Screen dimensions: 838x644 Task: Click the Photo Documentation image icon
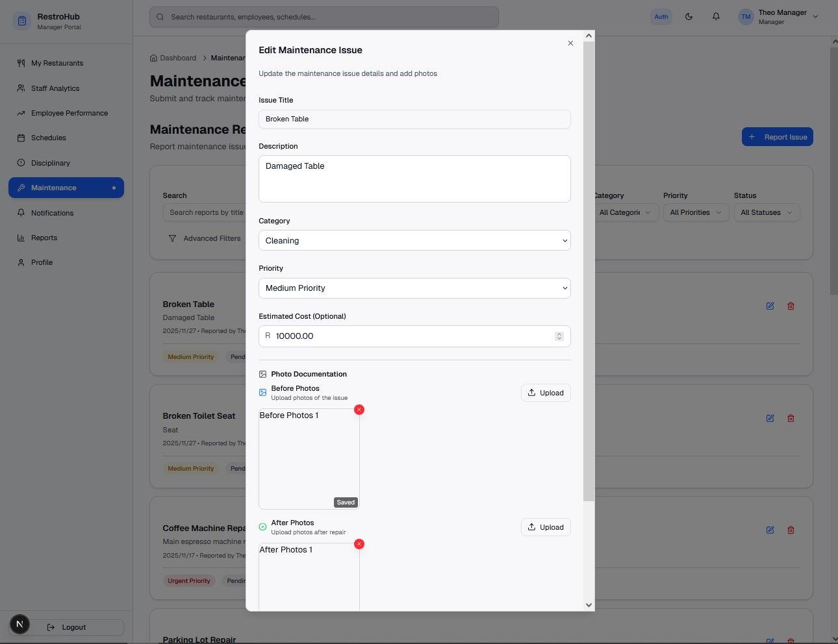(262, 375)
